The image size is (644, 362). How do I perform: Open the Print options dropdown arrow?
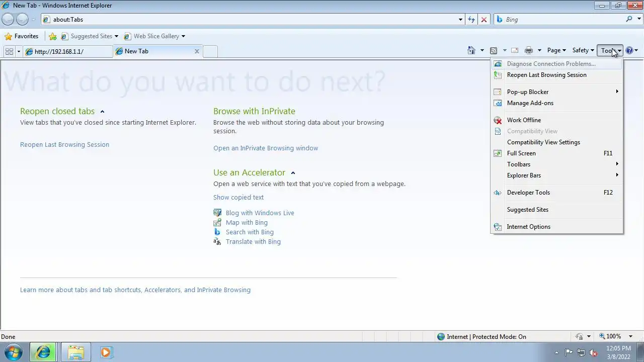(539, 50)
